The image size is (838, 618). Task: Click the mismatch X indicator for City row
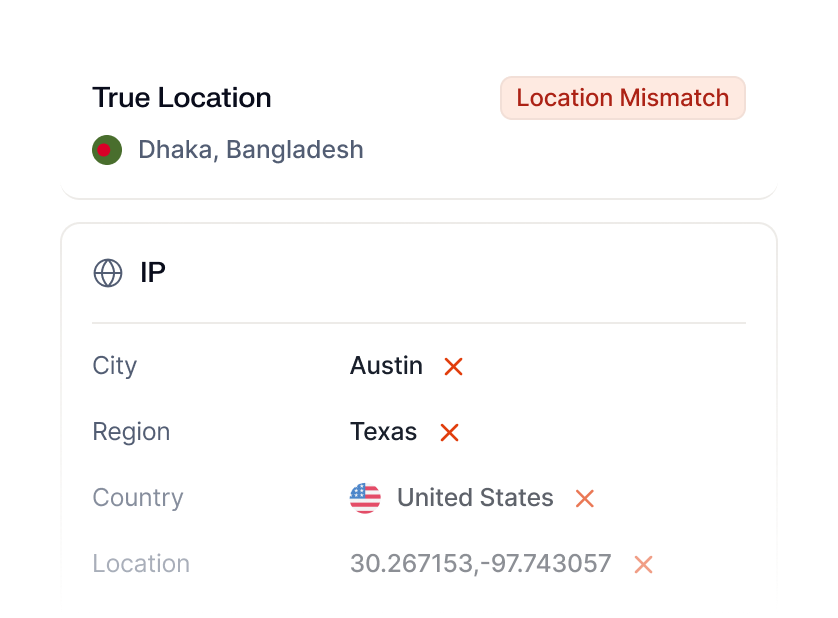pos(453,366)
